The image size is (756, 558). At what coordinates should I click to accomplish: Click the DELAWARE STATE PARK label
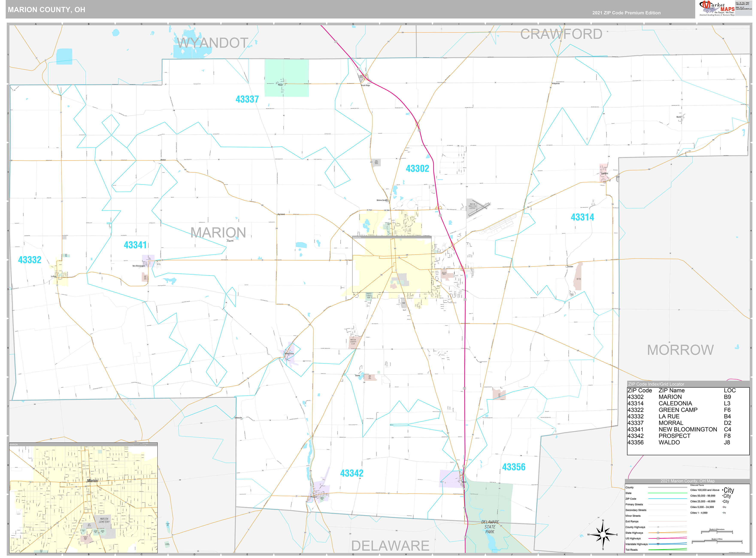pos(490,527)
